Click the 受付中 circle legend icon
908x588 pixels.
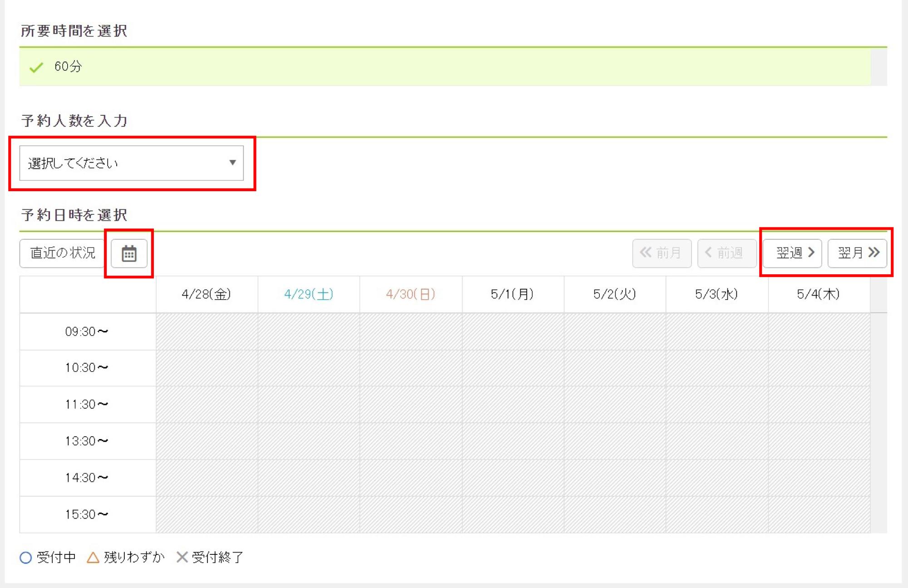[26, 558]
